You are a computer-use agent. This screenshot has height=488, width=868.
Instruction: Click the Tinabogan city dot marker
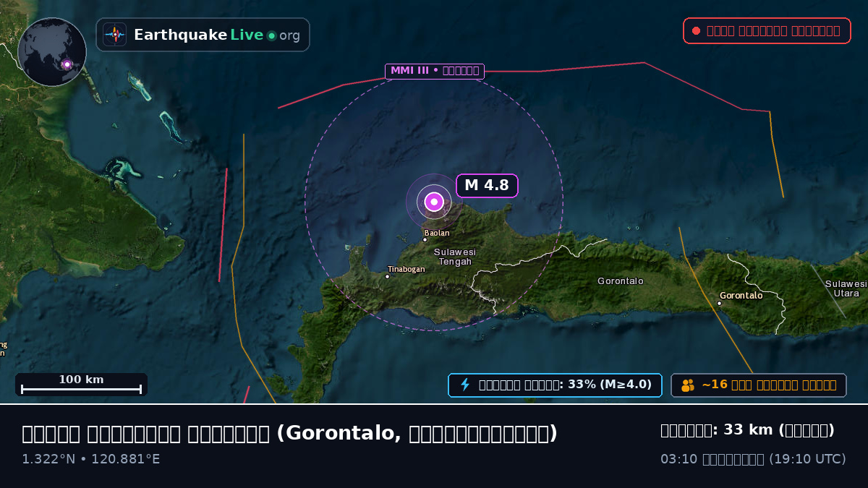click(388, 276)
